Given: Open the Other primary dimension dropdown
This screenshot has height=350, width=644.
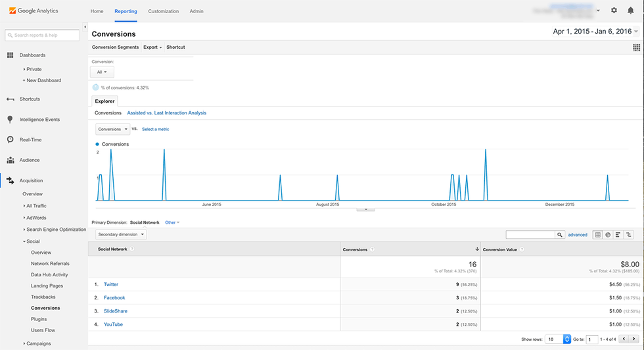Looking at the screenshot, I should (x=172, y=222).
